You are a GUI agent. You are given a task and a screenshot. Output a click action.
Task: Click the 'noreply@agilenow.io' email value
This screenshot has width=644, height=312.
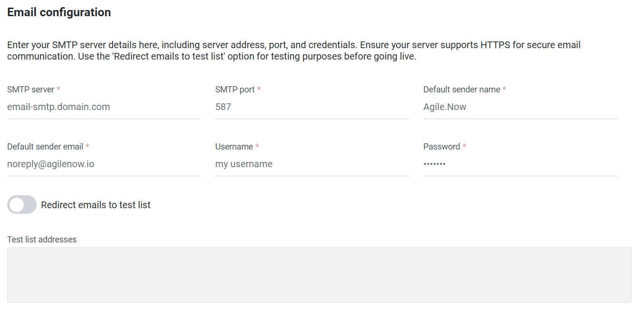pos(50,163)
